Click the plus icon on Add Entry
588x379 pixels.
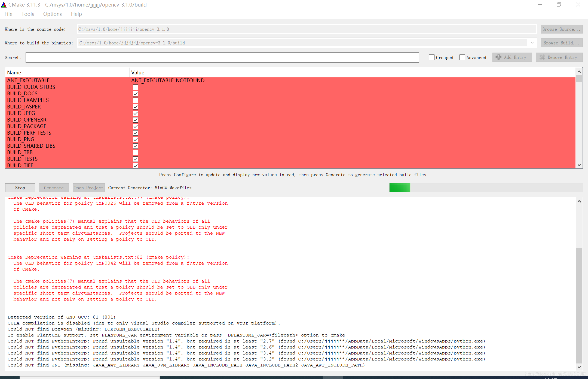coord(498,57)
